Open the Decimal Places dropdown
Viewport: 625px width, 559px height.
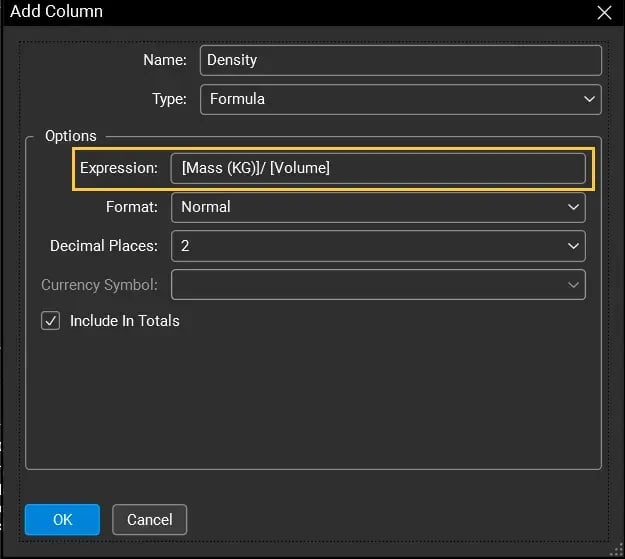pos(378,246)
